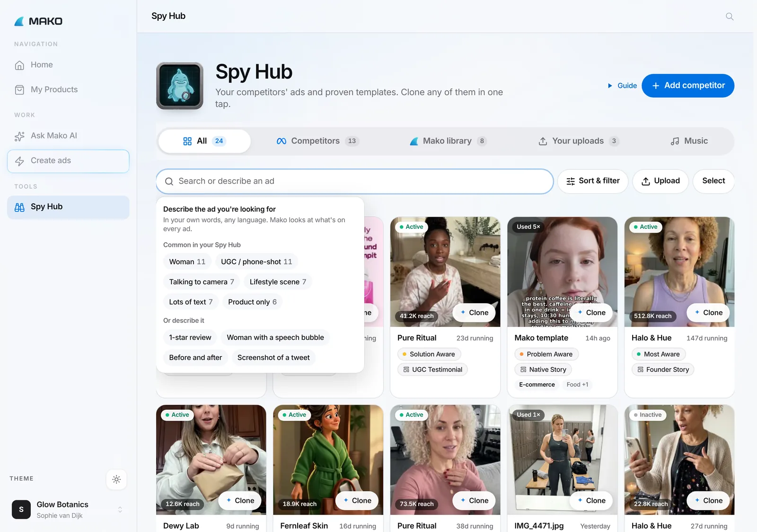
Task: Clone the Fernleaf Skin ad
Action: [357, 500]
